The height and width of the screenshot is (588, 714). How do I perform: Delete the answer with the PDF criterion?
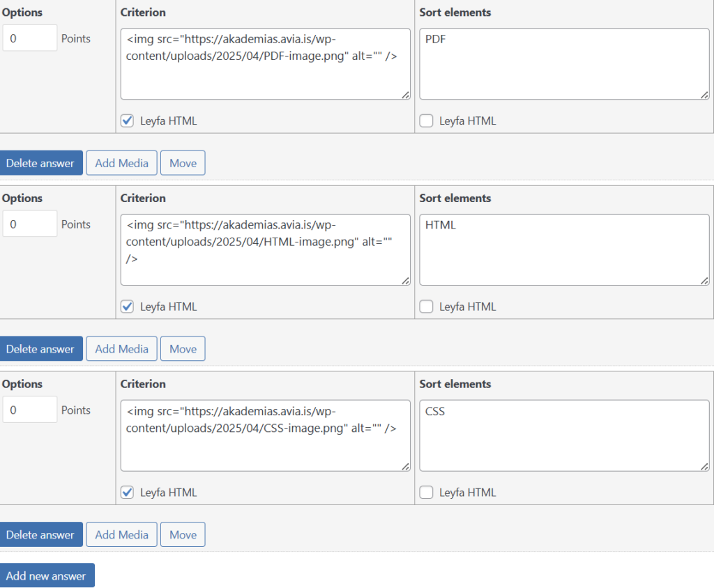point(40,163)
